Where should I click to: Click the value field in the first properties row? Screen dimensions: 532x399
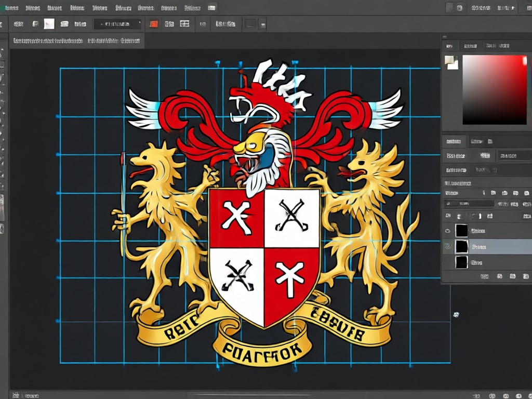[x=514, y=156]
